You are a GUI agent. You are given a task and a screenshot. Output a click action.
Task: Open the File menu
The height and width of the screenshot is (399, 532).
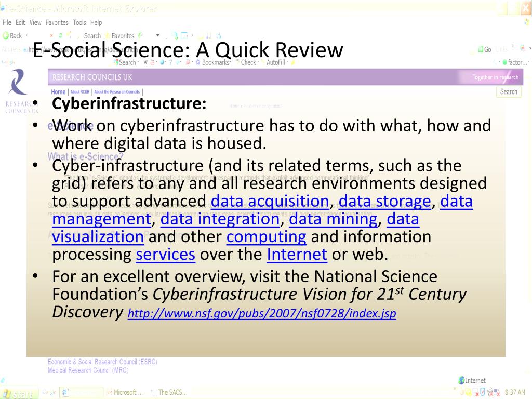pos(7,22)
